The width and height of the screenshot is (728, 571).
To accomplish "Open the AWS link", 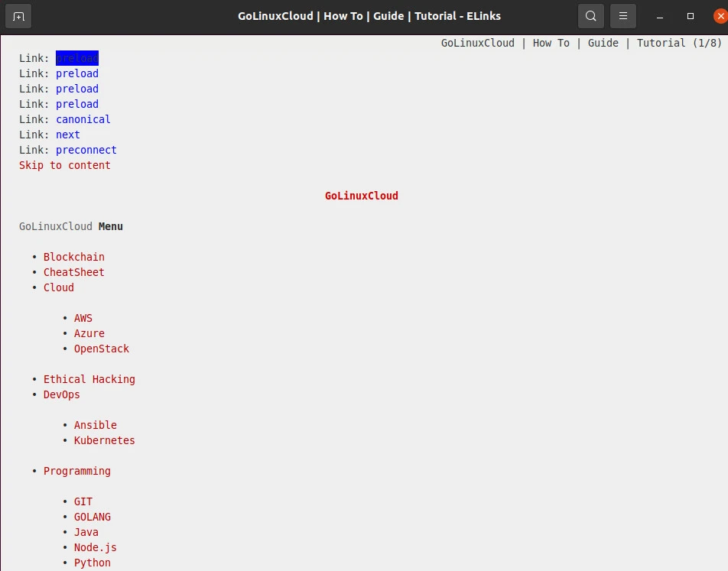I will [83, 318].
